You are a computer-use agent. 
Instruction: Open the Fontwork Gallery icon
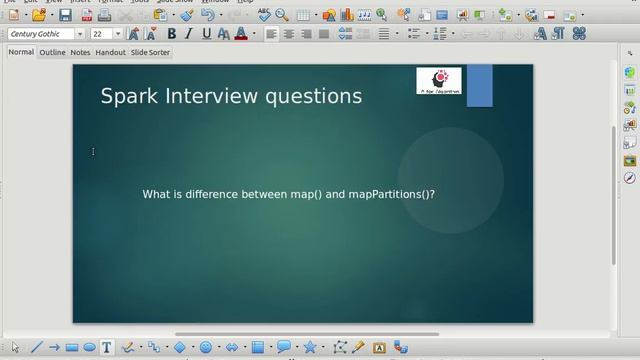(x=379, y=348)
